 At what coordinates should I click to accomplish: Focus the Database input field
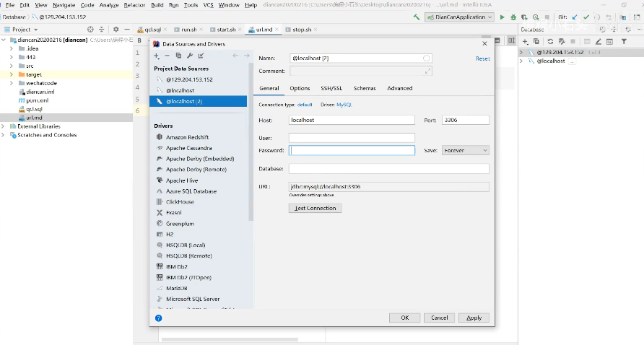coord(388,169)
